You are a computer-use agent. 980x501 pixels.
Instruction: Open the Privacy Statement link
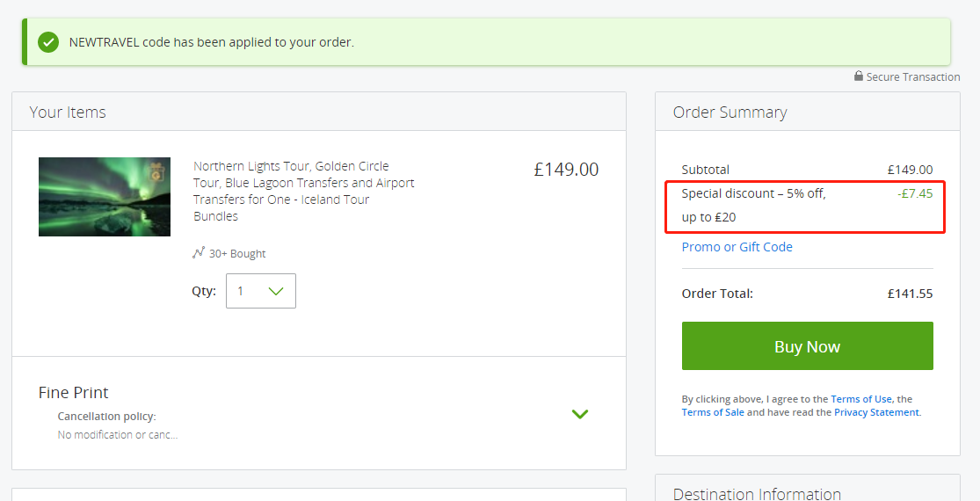(x=876, y=412)
